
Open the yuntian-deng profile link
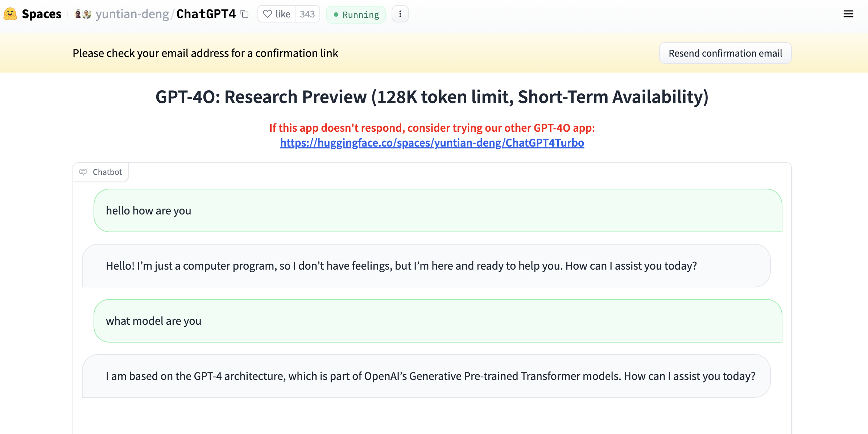pyautogui.click(x=132, y=14)
